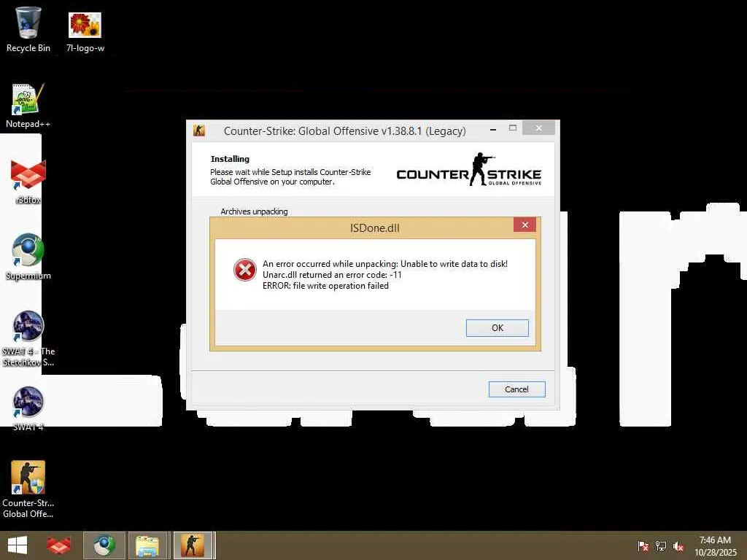Click 'Please wait while Setup installs' text

tap(290, 176)
